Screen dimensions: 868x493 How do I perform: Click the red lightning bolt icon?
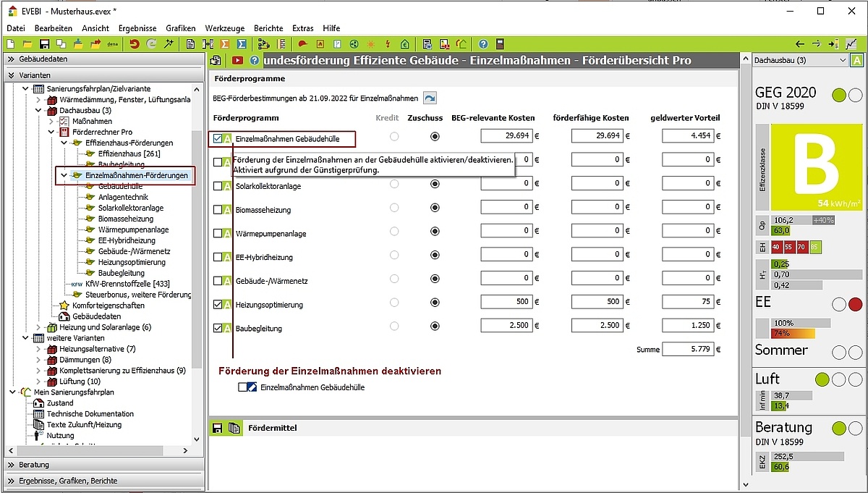tap(388, 44)
